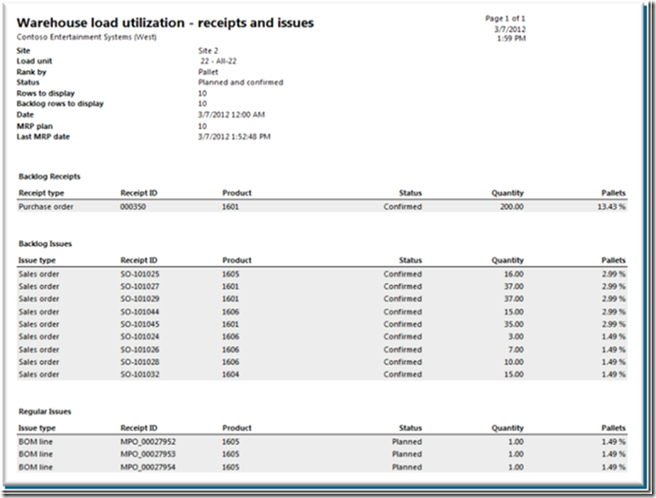Open BOM line MPO_00027954
The image size is (656, 498).
click(x=147, y=467)
